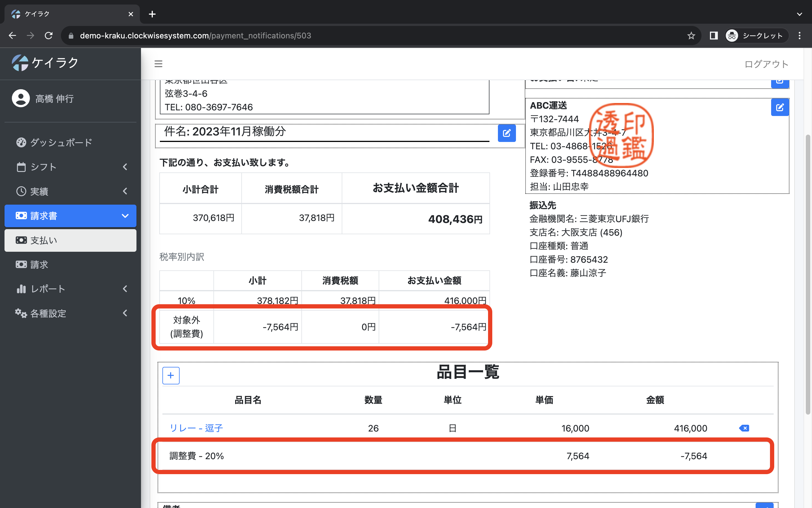The width and height of the screenshot is (812, 508).
Task: Select total amount 408,436円
Action: [455, 219]
